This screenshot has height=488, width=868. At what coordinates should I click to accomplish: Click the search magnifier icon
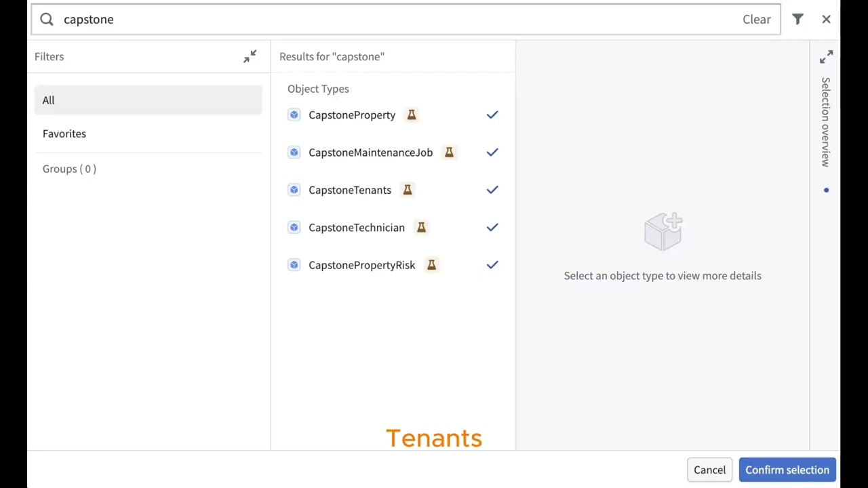coord(46,19)
